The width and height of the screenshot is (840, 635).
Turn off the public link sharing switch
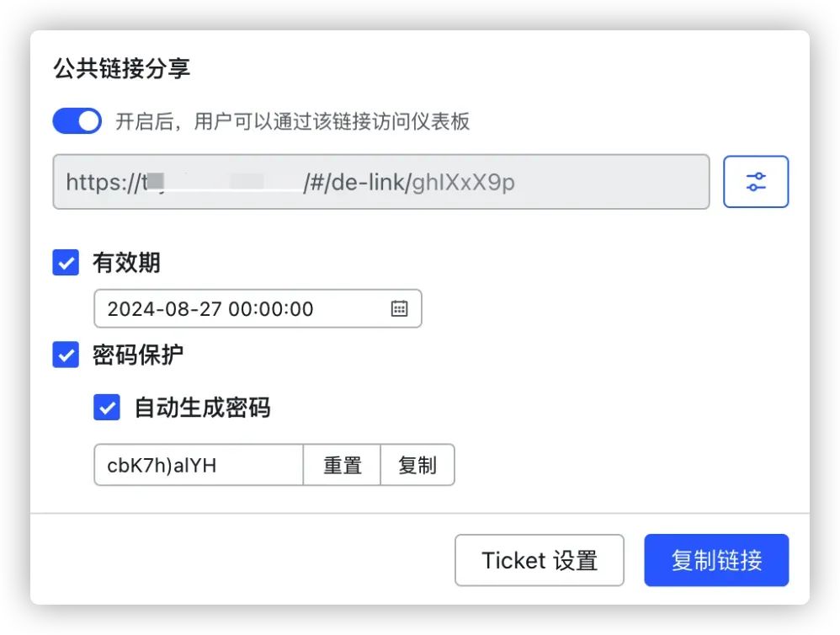tap(77, 121)
